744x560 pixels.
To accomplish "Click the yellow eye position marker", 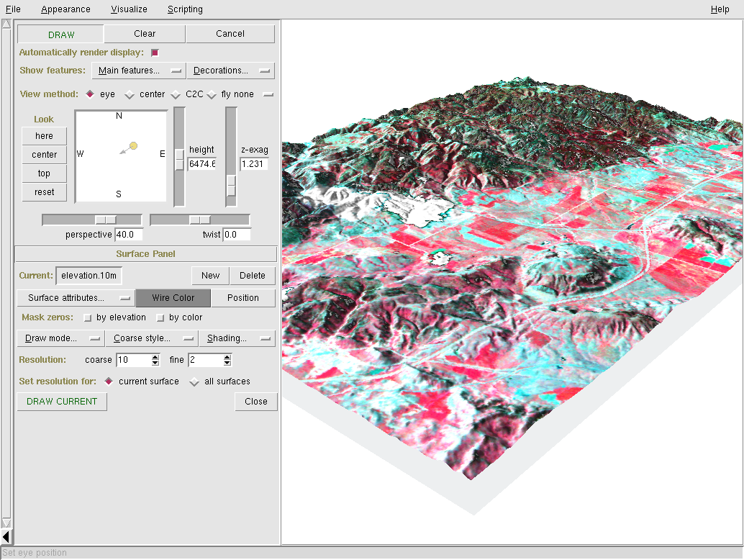I will [134, 146].
